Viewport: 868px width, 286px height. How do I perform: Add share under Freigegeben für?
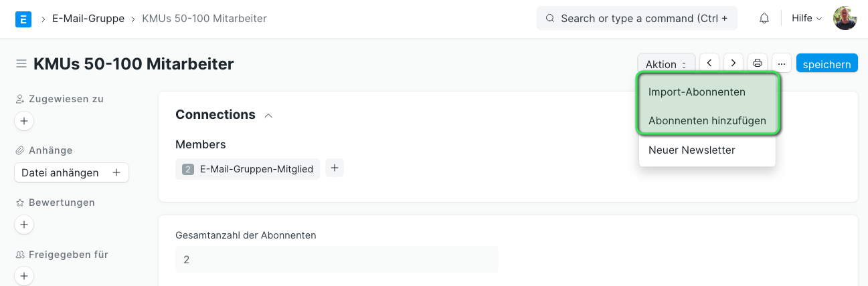coord(24,276)
